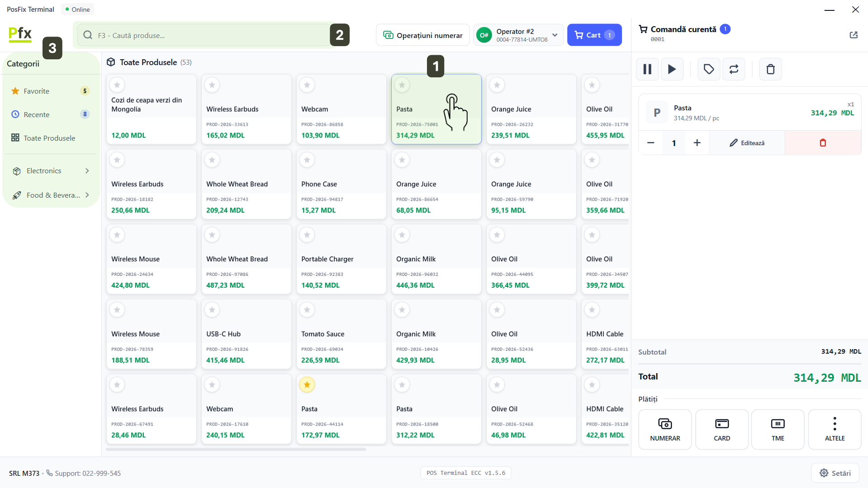Focus the product search field
The width and height of the screenshot is (868, 488).
[204, 35]
